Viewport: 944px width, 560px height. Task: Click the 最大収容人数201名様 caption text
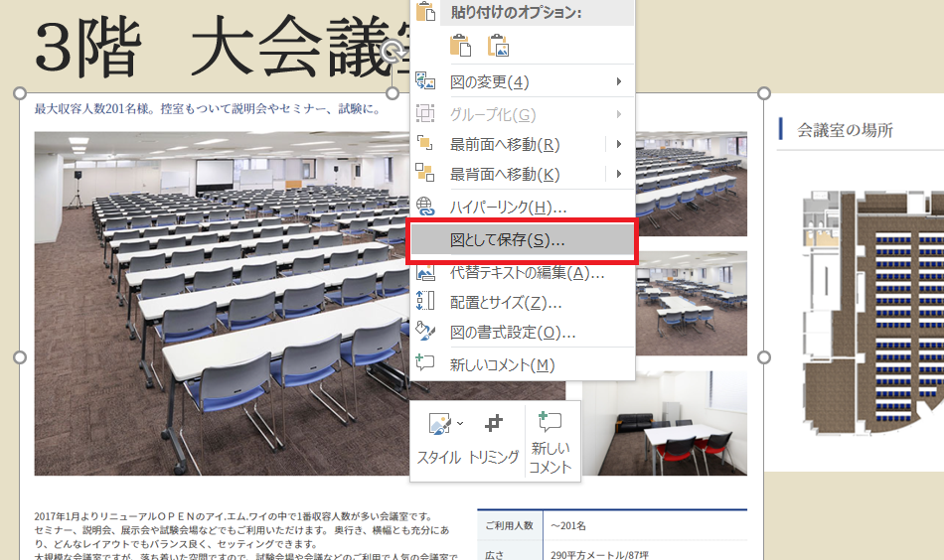pos(207,109)
